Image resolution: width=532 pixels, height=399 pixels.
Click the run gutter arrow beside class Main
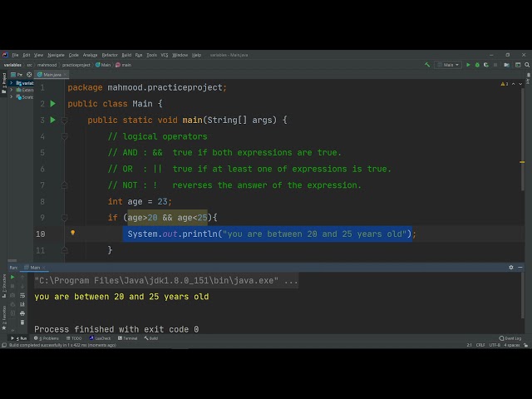pyautogui.click(x=53, y=103)
